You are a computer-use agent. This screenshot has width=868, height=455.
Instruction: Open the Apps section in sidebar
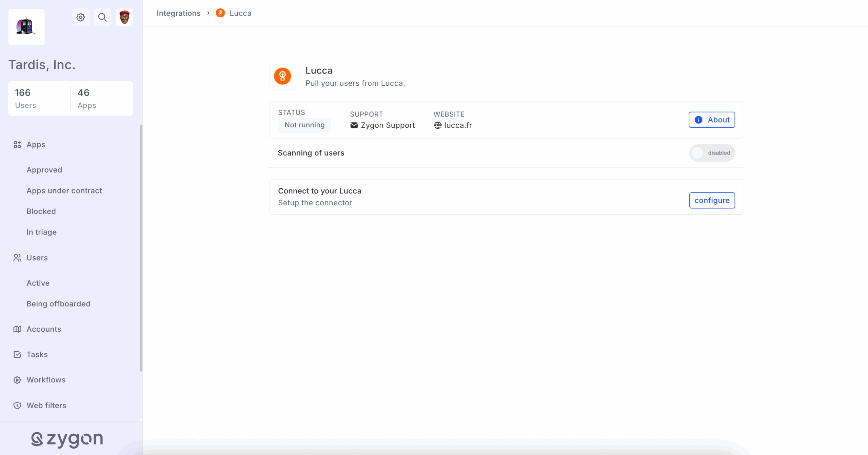pos(36,145)
